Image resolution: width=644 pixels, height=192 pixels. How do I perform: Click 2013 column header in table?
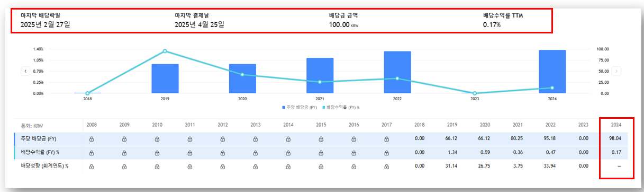click(255, 125)
